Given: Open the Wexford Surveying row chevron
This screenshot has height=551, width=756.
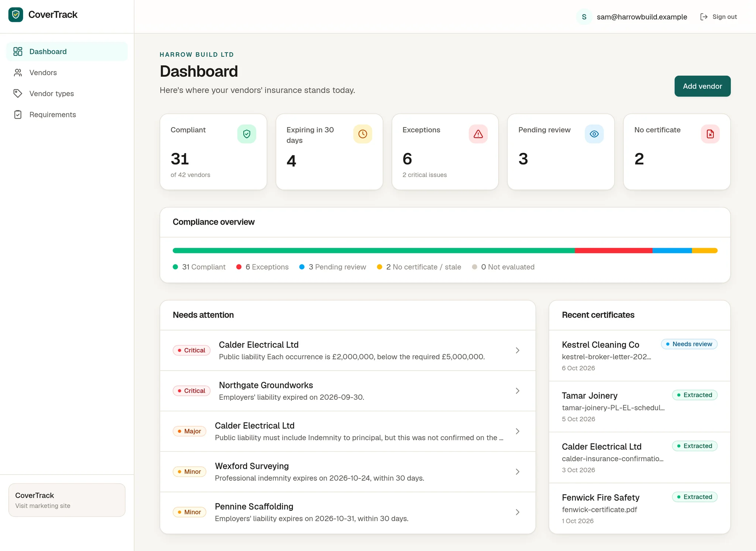Looking at the screenshot, I should (517, 472).
